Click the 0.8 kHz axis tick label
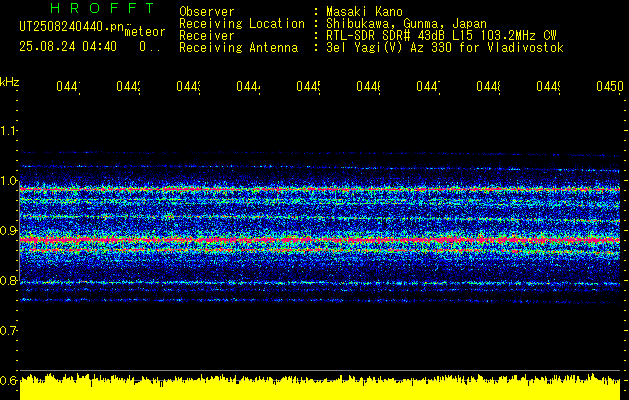Viewport: 629px width, 400px height. [x=8, y=280]
